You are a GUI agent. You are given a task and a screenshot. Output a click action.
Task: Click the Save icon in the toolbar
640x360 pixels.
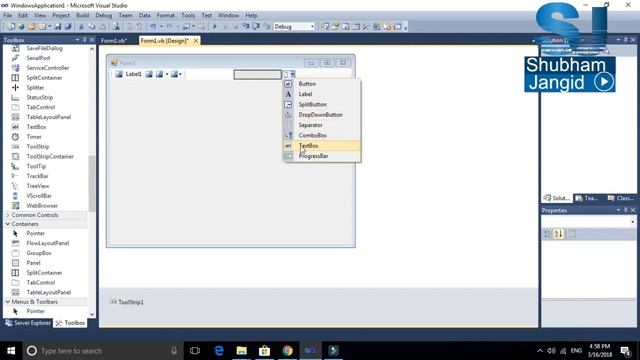click(x=58, y=27)
